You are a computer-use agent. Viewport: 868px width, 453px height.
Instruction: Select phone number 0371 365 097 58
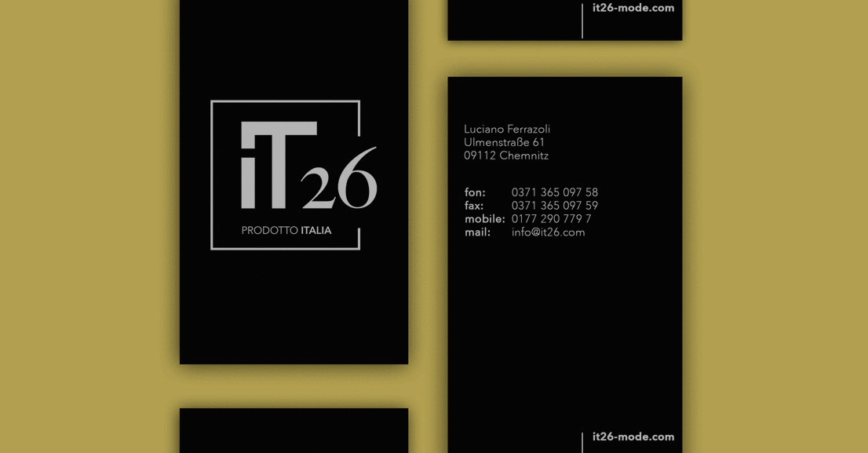[554, 192]
